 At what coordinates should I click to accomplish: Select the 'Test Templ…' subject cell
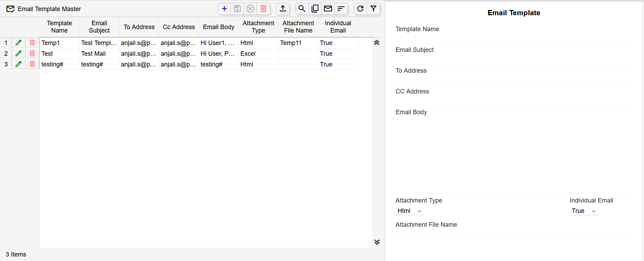99,43
